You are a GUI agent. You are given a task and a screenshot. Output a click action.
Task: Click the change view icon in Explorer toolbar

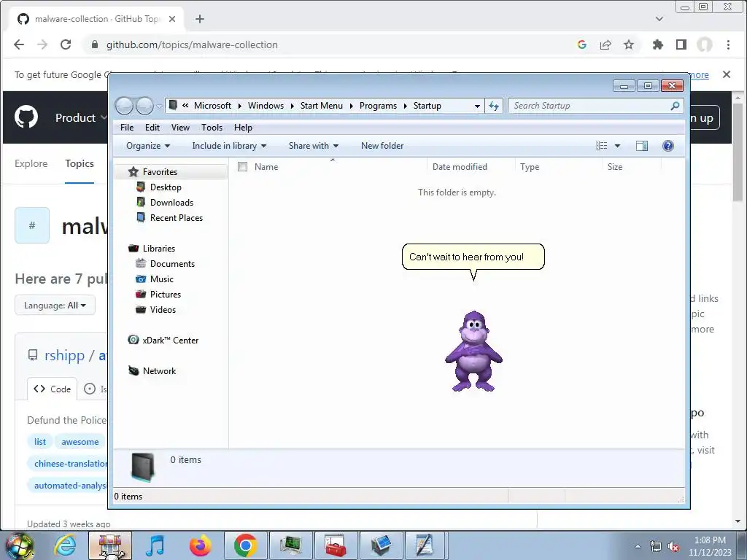(x=602, y=146)
